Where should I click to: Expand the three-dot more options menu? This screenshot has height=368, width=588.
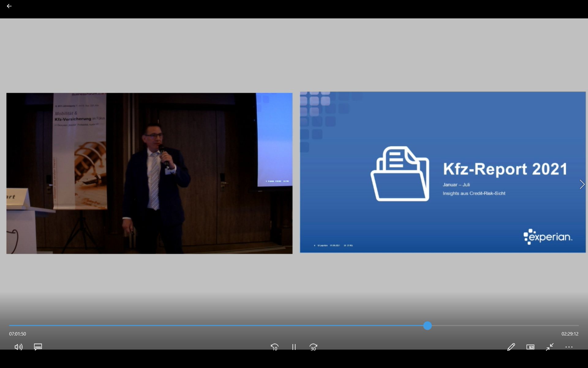pyautogui.click(x=569, y=347)
